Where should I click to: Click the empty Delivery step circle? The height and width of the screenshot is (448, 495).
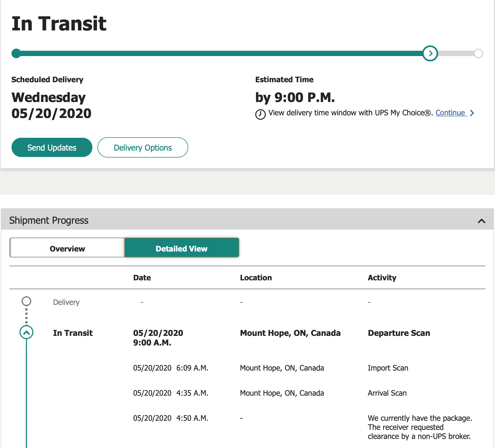tap(26, 301)
